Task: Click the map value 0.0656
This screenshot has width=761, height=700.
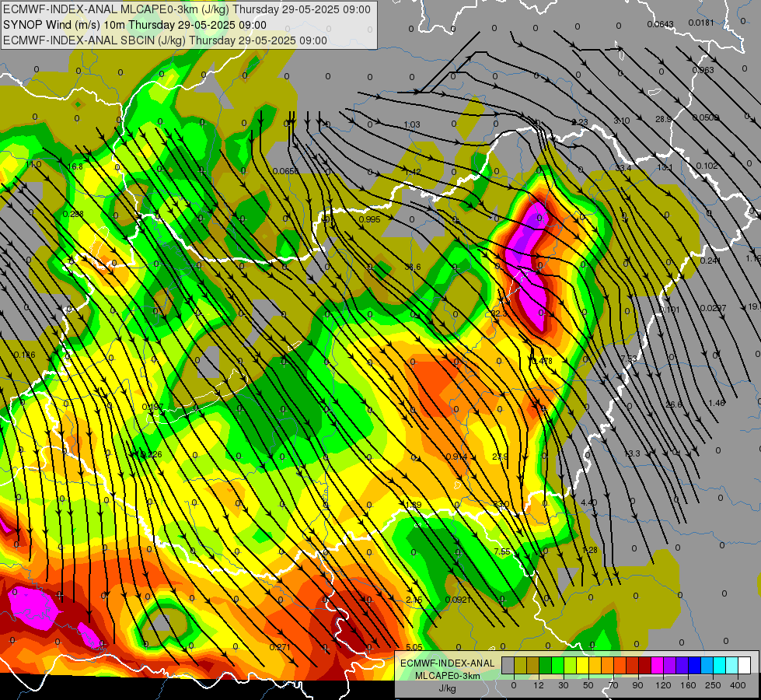Action: pyautogui.click(x=286, y=171)
